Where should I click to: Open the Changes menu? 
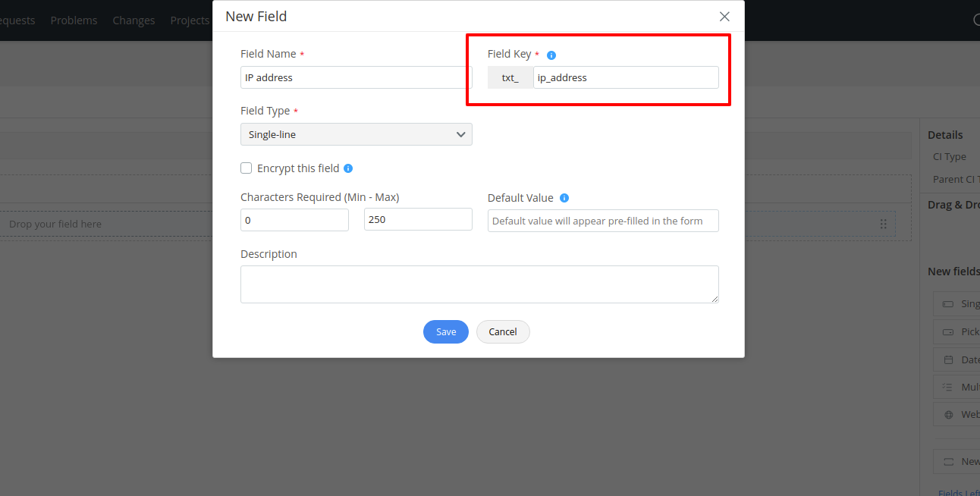[x=133, y=20]
